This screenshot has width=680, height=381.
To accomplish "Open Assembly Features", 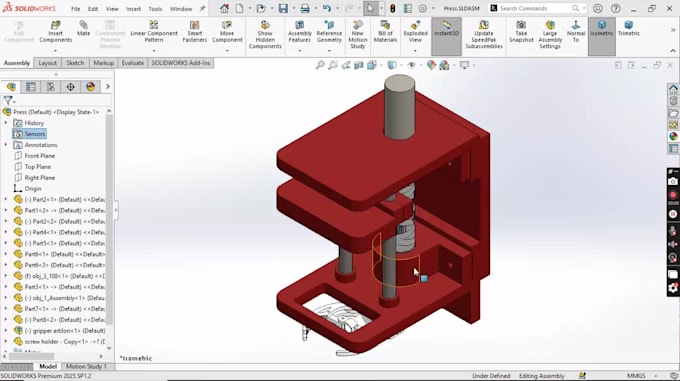I will [x=299, y=32].
